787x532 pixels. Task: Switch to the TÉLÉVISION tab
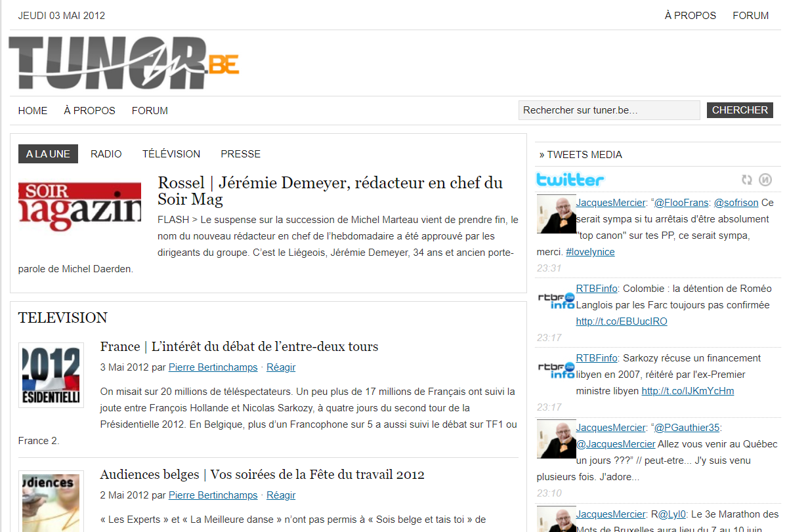(x=171, y=154)
